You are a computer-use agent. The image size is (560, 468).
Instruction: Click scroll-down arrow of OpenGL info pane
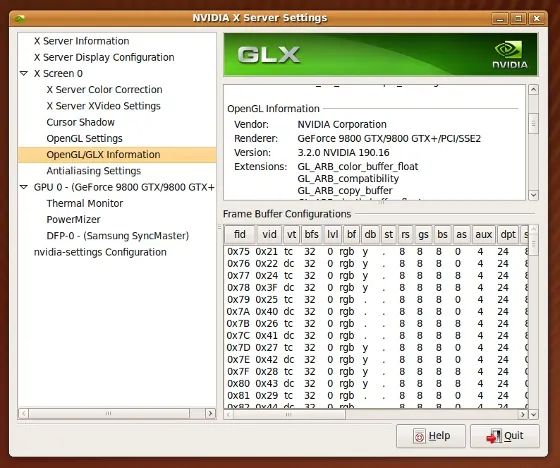click(x=534, y=195)
